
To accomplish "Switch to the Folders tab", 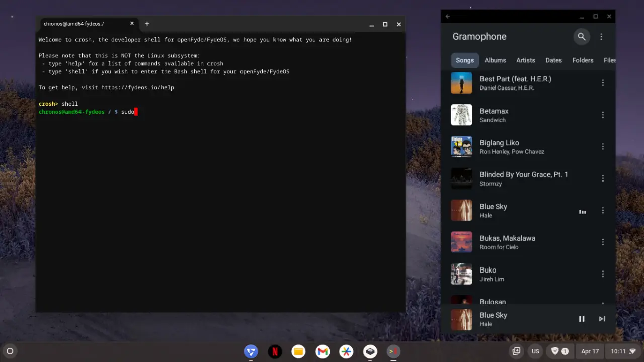I will [x=583, y=60].
